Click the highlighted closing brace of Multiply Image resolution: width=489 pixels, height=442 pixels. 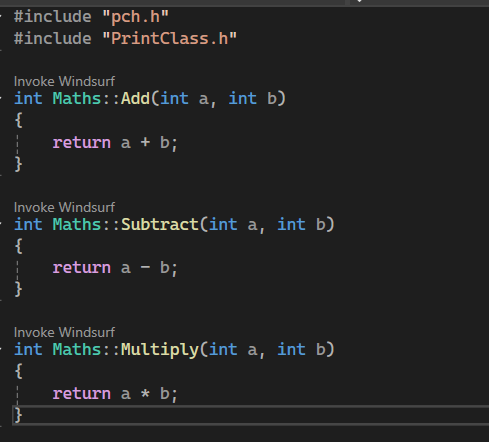[x=18, y=415]
